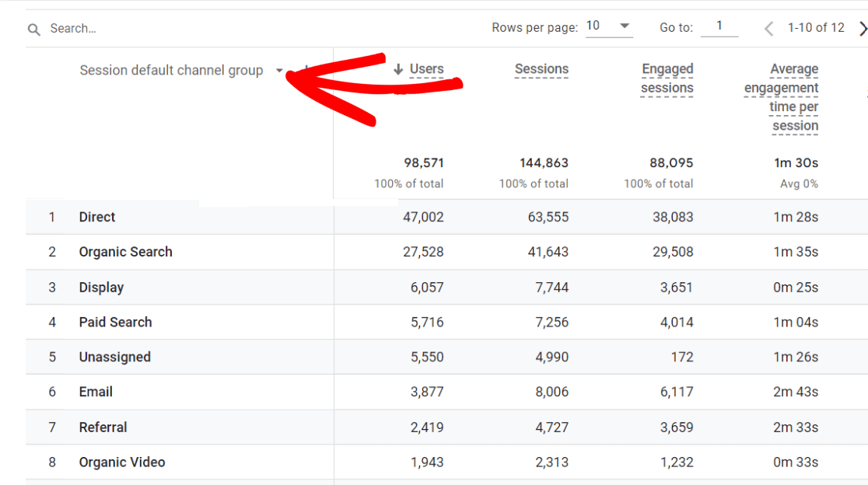Expand the dimension selector arrow
Image resolution: width=868 pixels, height=485 pixels.
pyautogui.click(x=279, y=70)
